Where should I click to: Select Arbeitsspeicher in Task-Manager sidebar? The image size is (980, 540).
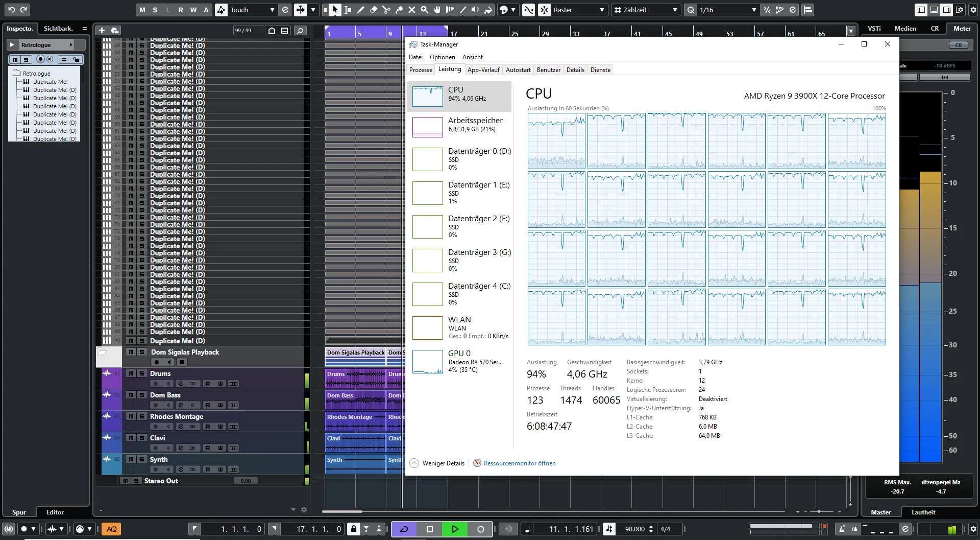459,126
